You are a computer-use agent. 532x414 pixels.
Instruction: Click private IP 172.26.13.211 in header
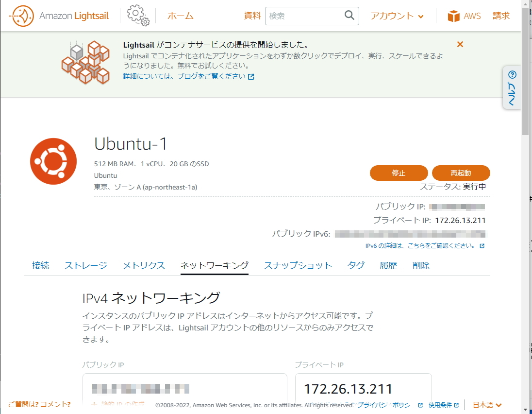pos(460,220)
